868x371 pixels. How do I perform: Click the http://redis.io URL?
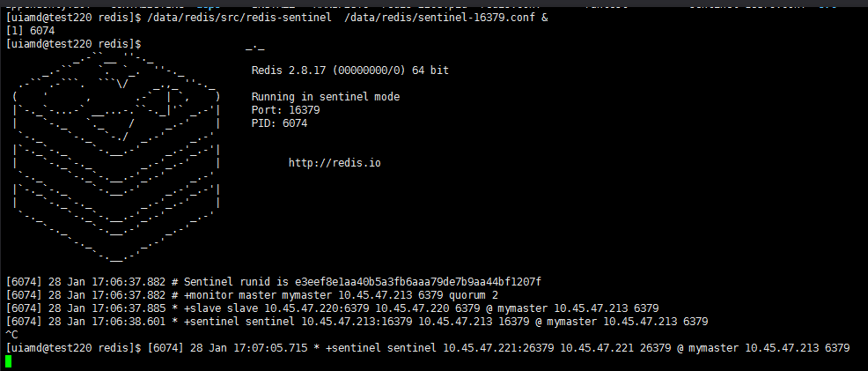tap(335, 163)
